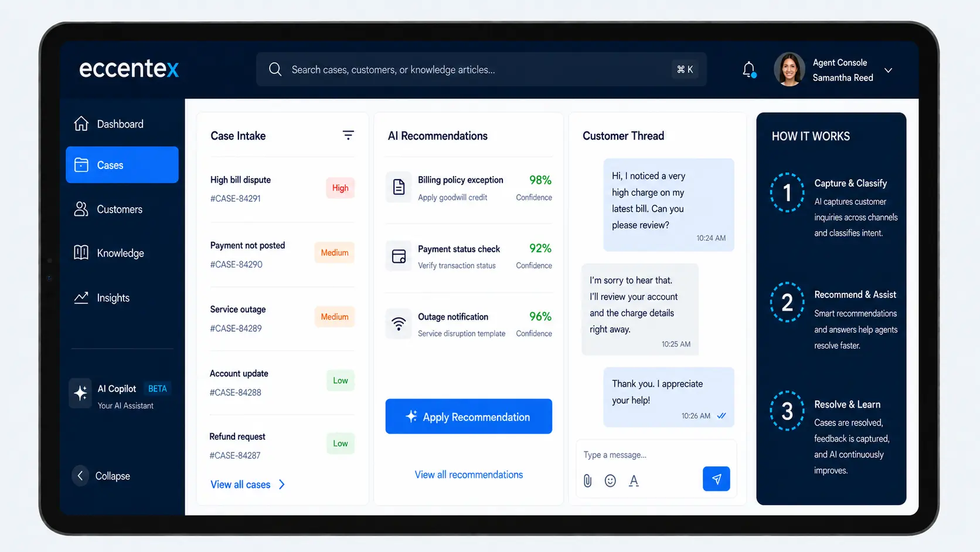Click the Billing policy exception document icon
This screenshot has height=552, width=980.
point(399,187)
